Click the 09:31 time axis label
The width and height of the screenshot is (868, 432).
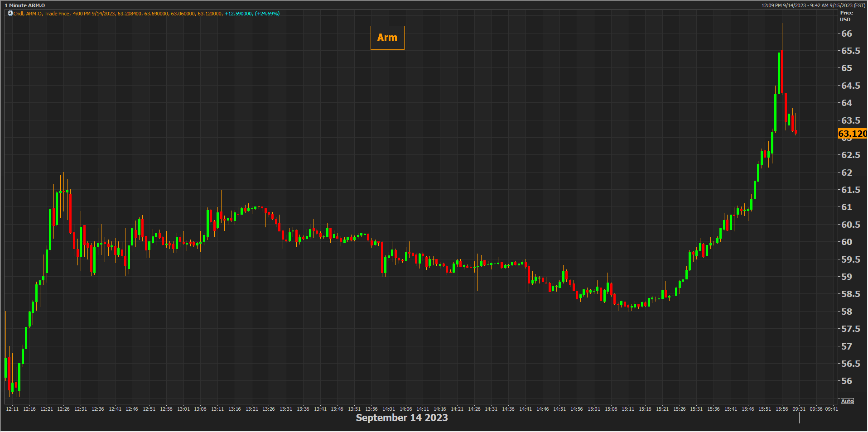coord(799,409)
